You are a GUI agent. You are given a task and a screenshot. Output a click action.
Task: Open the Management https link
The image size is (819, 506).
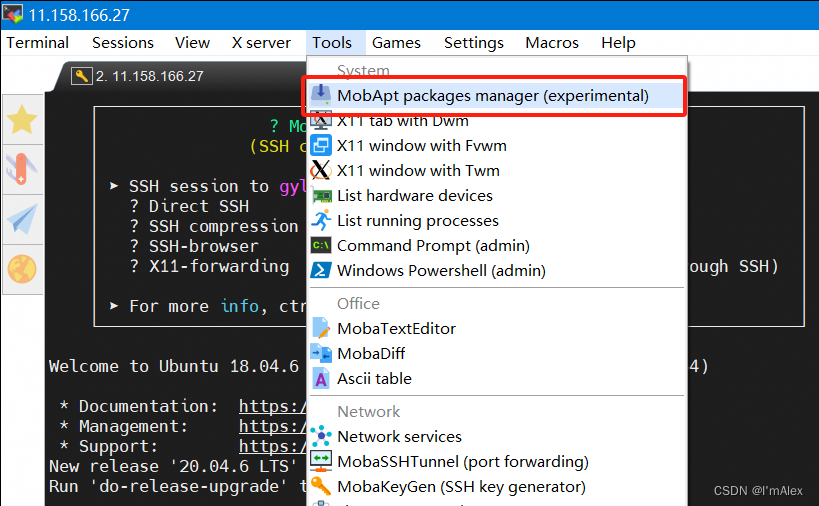[x=272, y=426]
